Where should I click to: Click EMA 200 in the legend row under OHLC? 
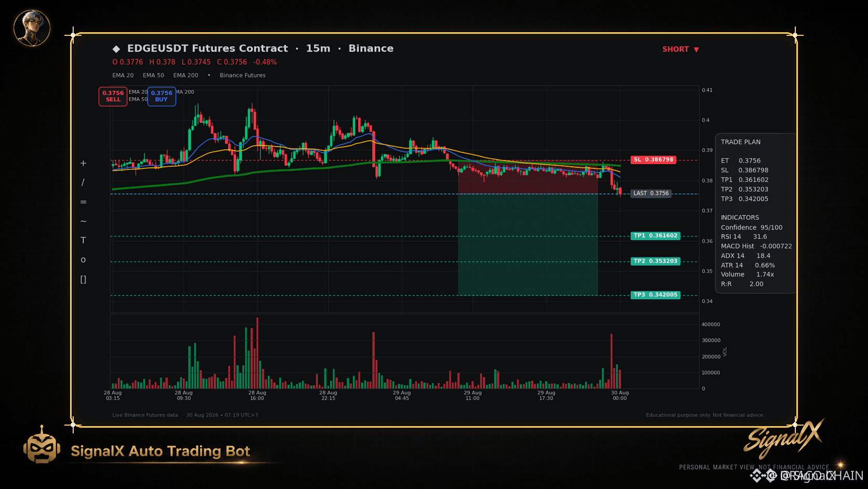pos(186,75)
